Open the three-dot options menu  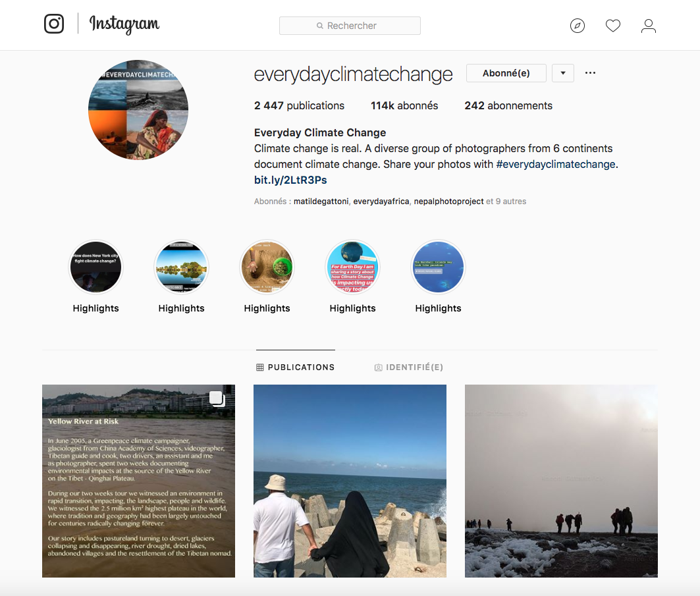[x=590, y=72]
